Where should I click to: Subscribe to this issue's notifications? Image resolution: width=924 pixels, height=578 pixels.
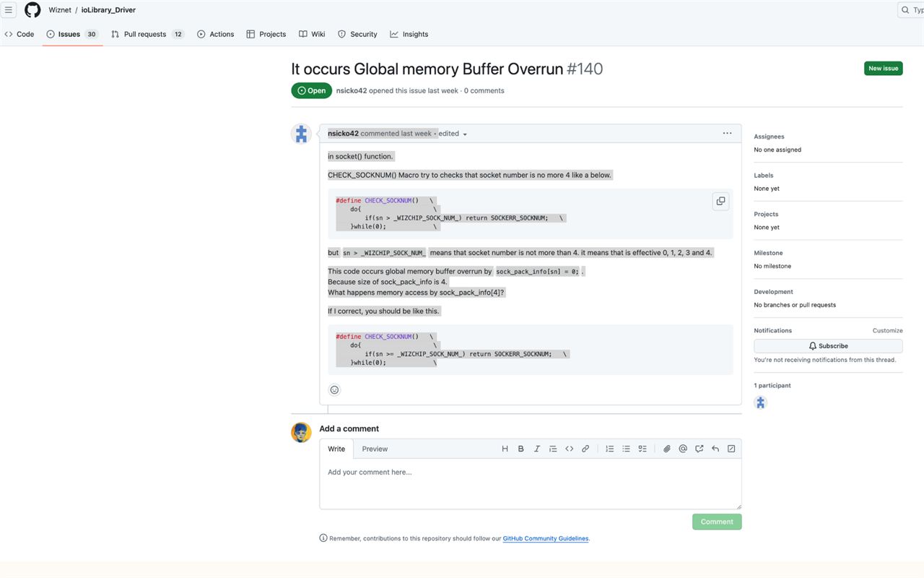[828, 346]
